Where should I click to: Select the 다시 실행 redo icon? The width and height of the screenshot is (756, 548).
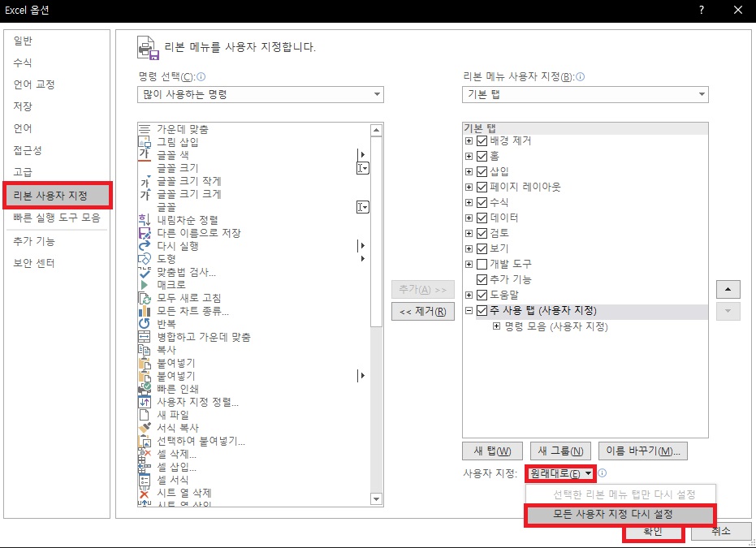click(145, 246)
